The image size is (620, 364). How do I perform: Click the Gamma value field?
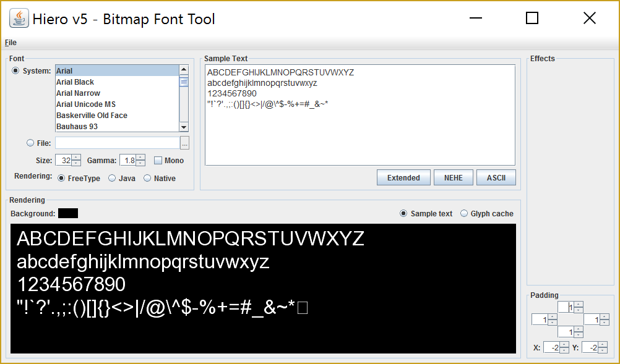point(127,160)
